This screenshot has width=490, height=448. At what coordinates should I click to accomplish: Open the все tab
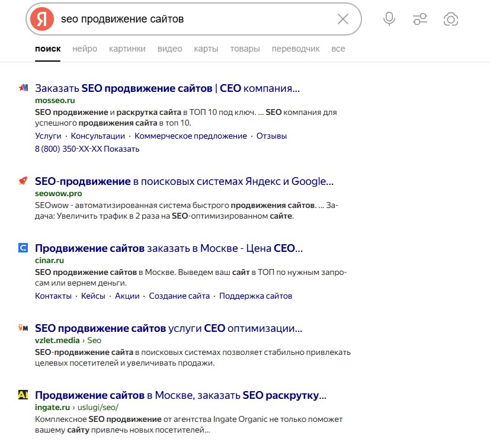338,49
